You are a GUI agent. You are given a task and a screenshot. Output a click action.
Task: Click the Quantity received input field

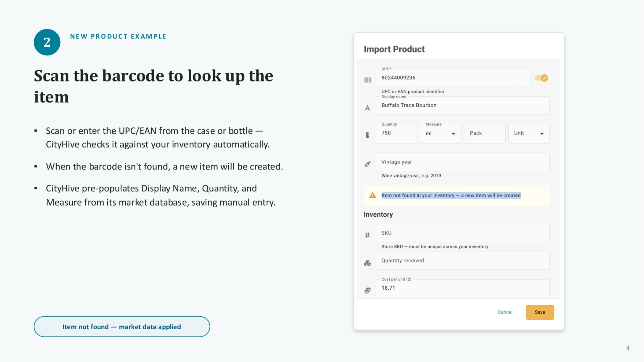coord(463,261)
